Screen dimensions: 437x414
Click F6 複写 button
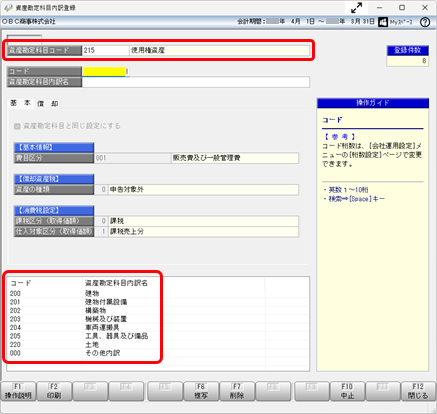(201, 391)
